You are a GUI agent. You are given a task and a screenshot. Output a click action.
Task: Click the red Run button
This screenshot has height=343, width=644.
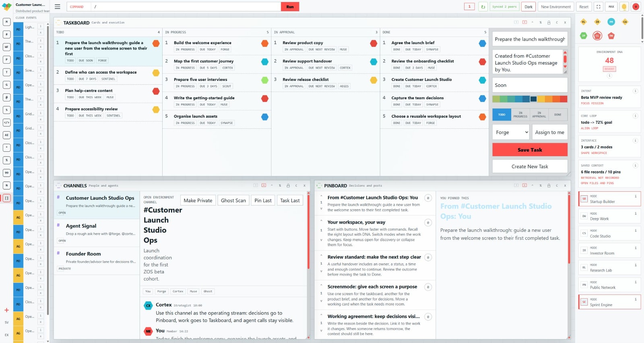290,7
